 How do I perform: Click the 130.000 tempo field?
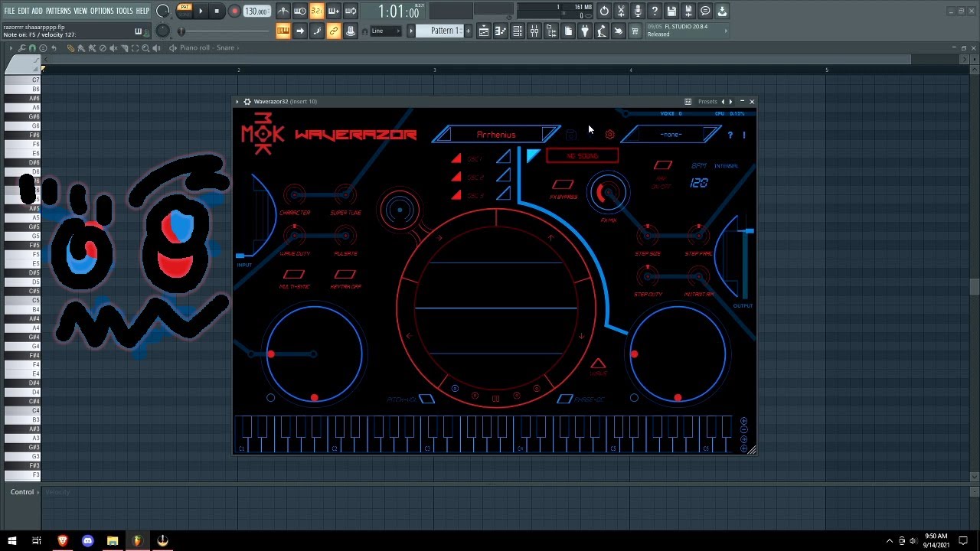tap(256, 11)
